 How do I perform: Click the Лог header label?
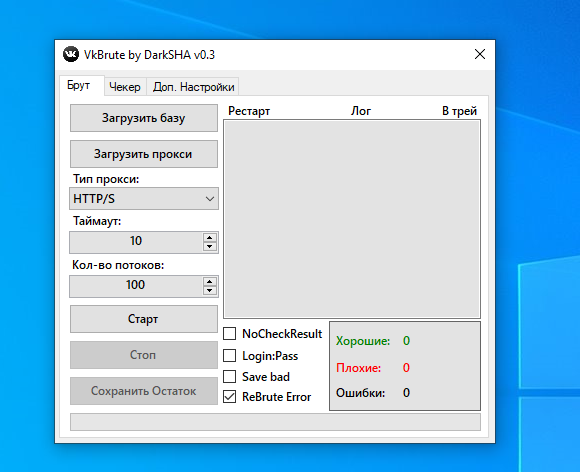pos(361,111)
